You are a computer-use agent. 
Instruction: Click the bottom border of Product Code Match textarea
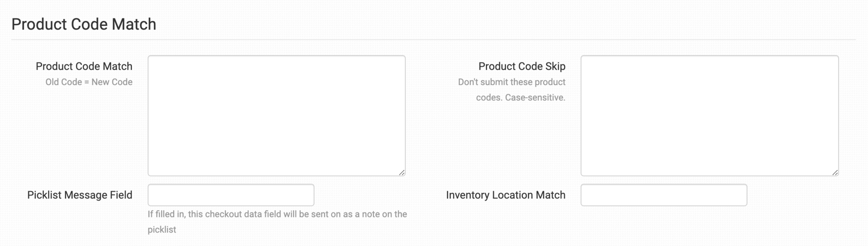(277, 176)
